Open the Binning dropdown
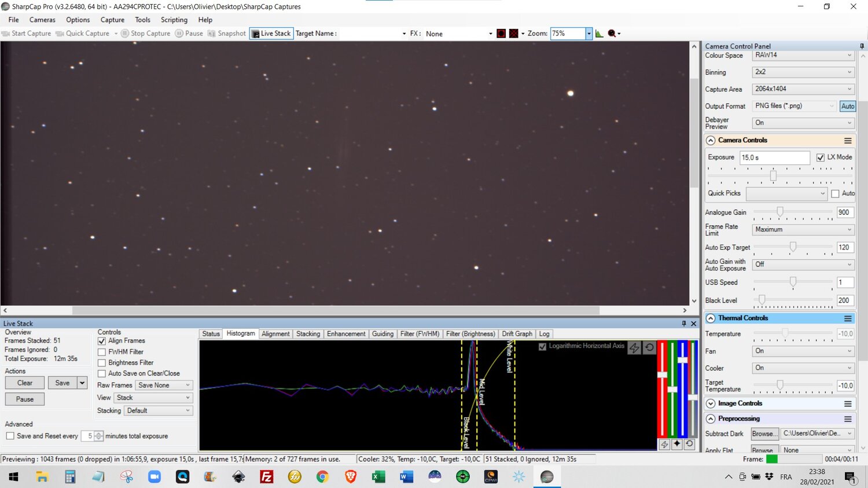Viewport: 868px width, 488px height. click(803, 72)
